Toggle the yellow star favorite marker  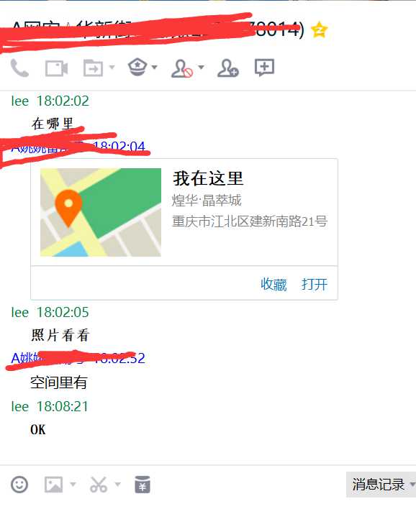[x=319, y=30]
